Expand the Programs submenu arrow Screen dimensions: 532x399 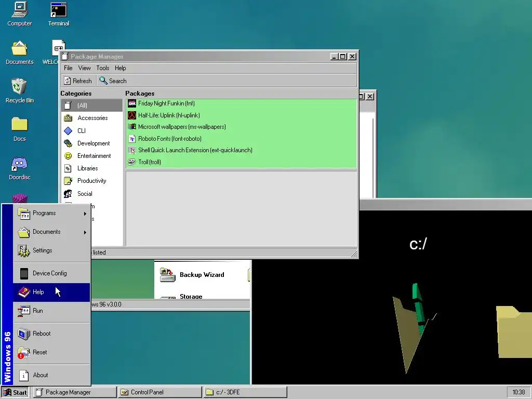(85, 214)
